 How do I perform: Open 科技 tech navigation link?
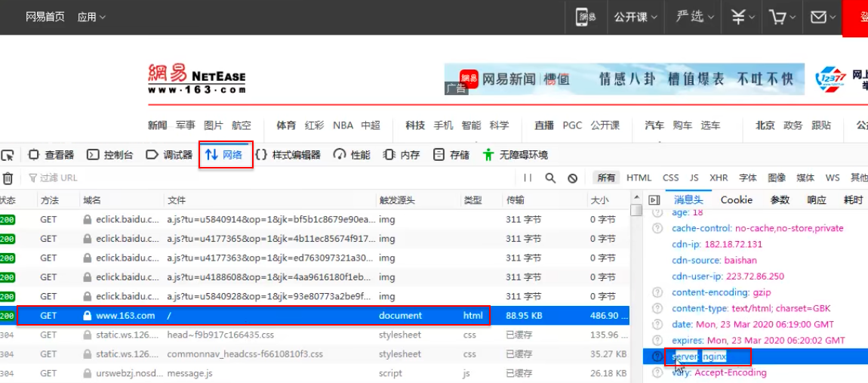point(414,126)
